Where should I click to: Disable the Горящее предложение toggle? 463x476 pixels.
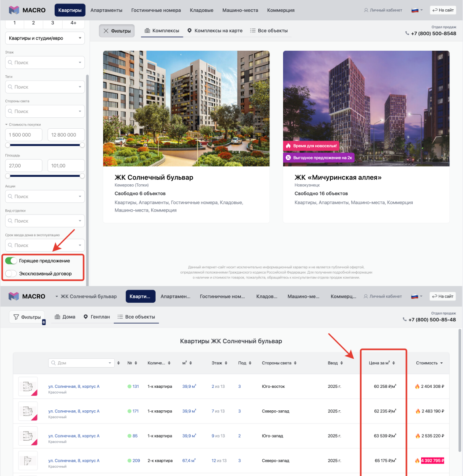[11, 261]
